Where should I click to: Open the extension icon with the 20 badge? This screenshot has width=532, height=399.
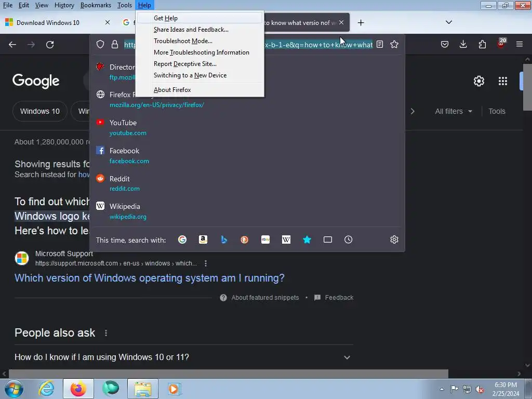501,44
